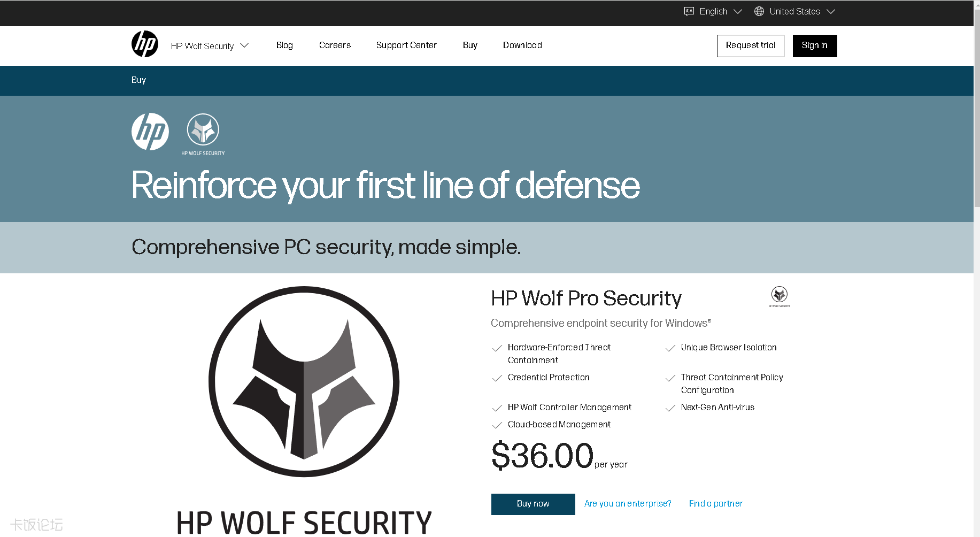Screen dimensions: 980x537
Task: Expand the HP Wolf Security menu chevron
Action: tap(244, 45)
